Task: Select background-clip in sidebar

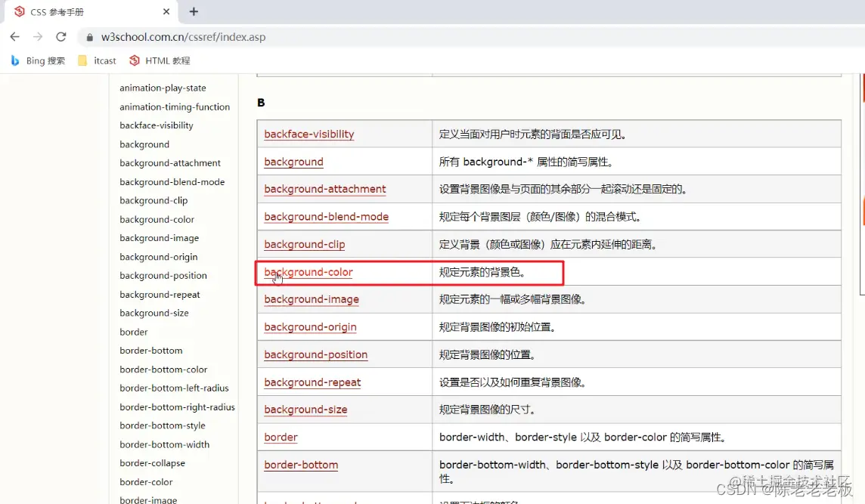Action: (x=153, y=200)
